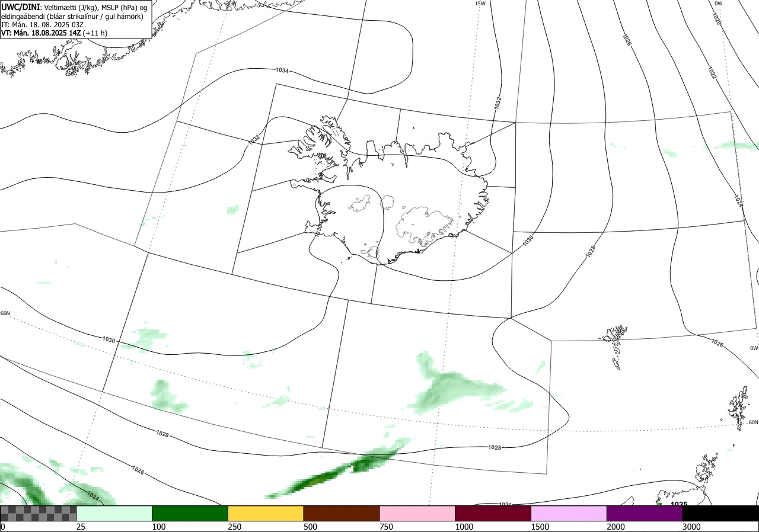Click the Westfjords peninsula of Iceland
Screen dimensions: 759x532
click(319, 144)
